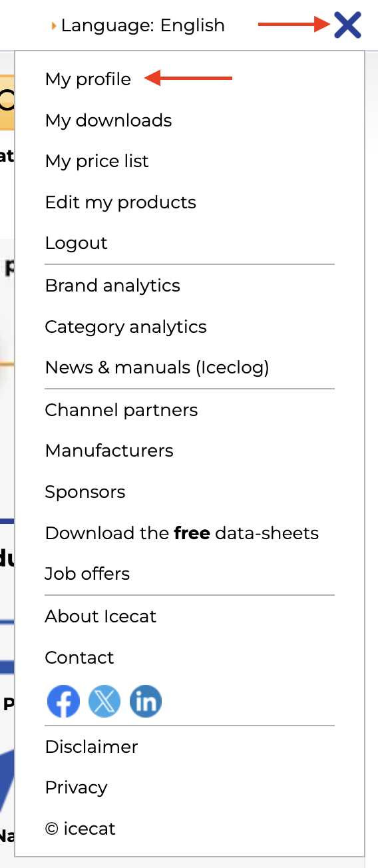Open My price list
Viewport: 378px width, 868px height.
97,161
